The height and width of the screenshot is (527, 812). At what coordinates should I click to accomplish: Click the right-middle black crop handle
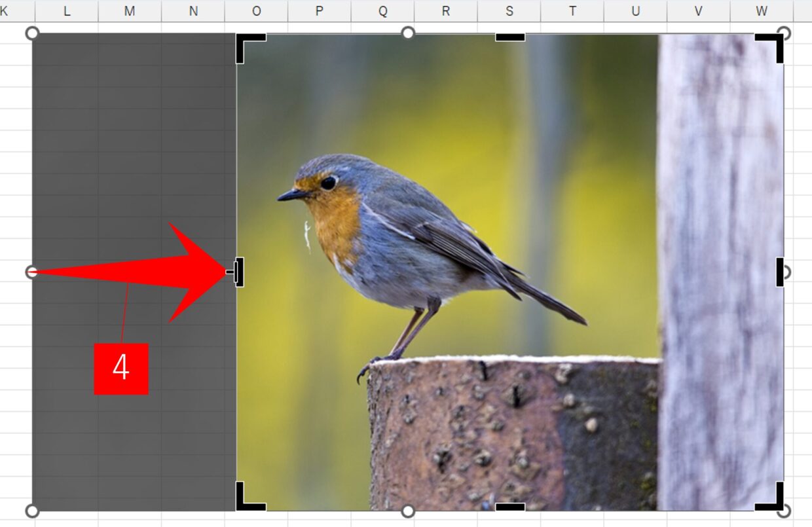780,272
